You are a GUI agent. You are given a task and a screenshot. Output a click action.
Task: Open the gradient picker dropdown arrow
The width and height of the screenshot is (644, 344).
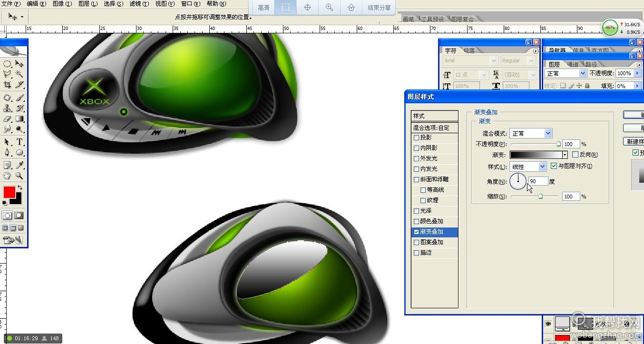click(565, 155)
